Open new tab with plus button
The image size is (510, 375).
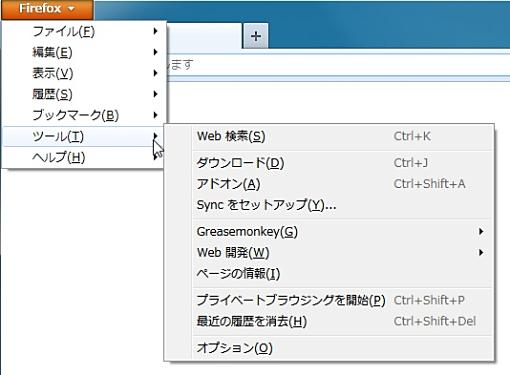click(256, 36)
